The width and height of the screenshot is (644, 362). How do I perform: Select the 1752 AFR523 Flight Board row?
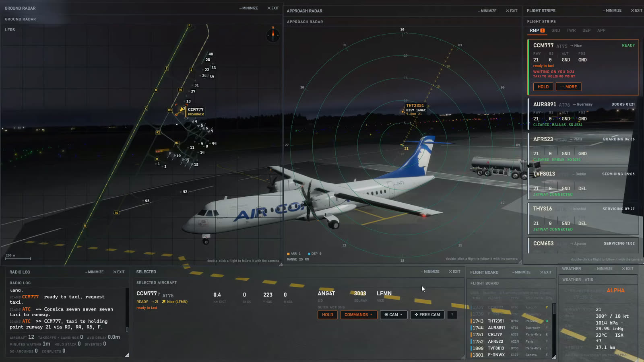coord(510,341)
